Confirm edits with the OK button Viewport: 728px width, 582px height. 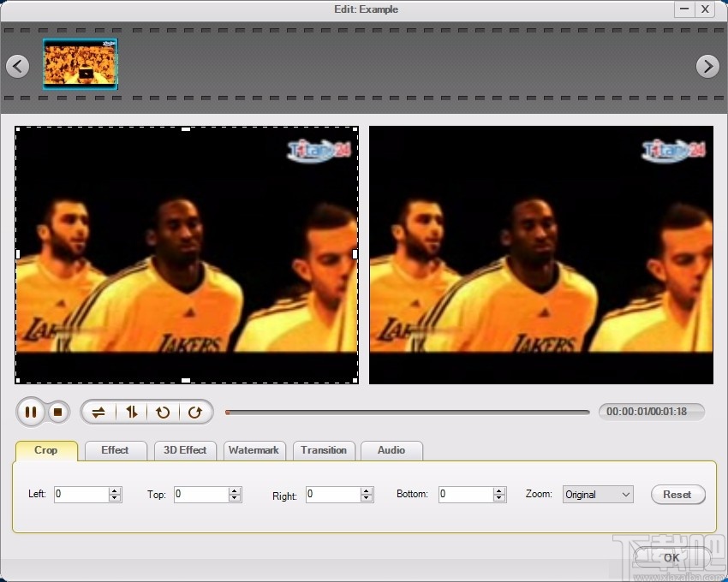tap(670, 557)
